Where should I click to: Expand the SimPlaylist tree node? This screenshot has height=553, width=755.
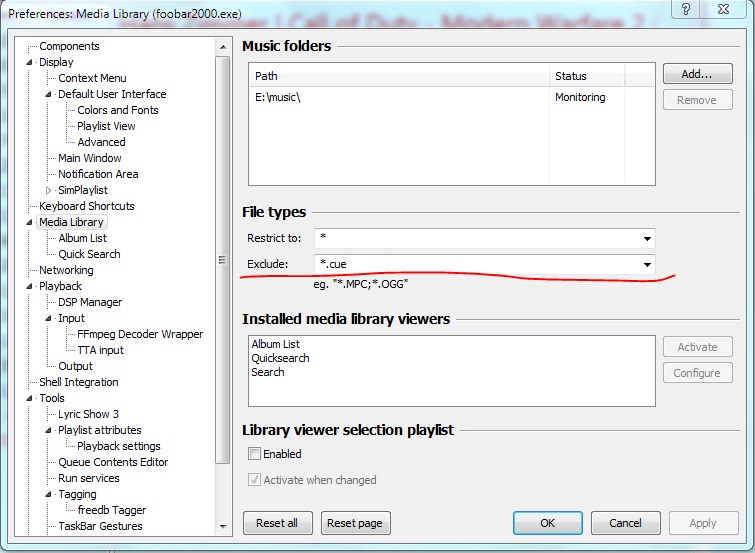[x=49, y=190]
